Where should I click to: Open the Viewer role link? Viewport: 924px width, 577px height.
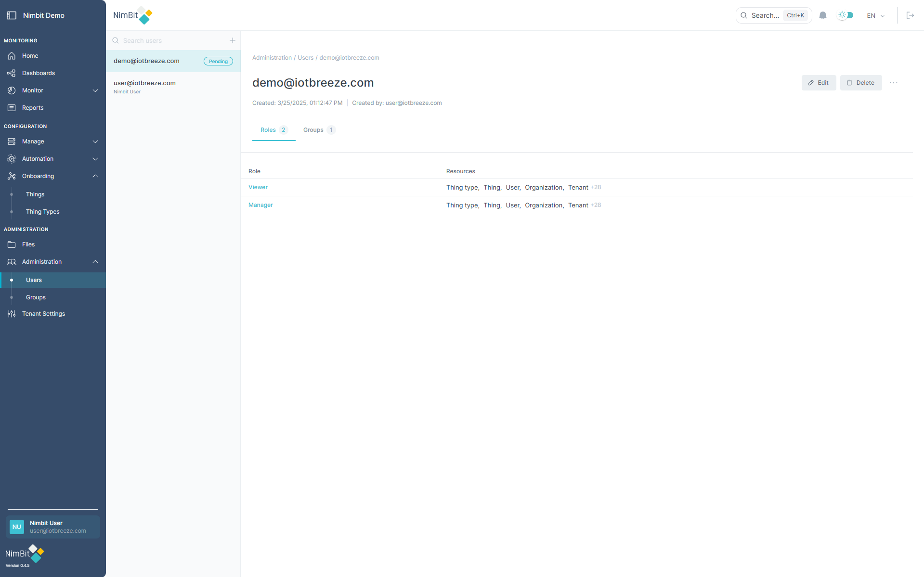(258, 187)
